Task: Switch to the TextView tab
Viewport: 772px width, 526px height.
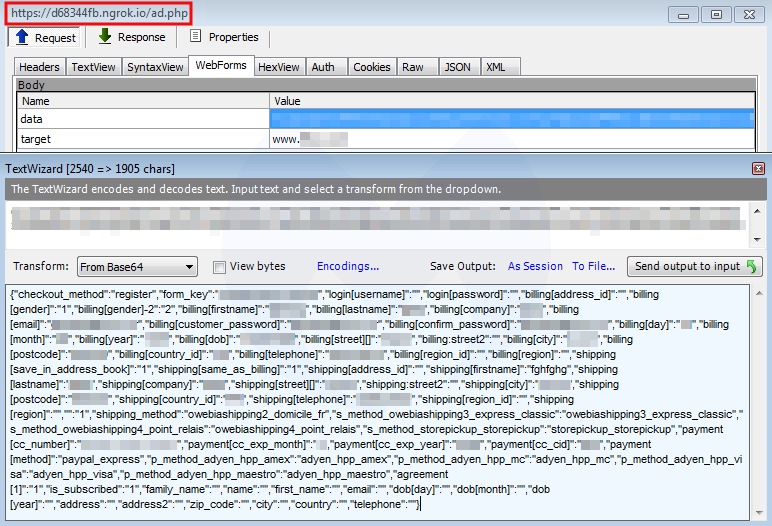Action: coord(93,67)
